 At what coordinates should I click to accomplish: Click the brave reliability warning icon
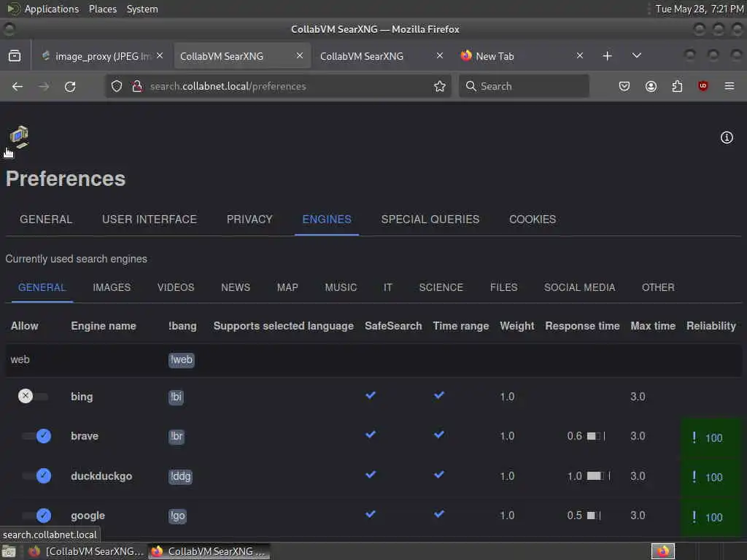(x=694, y=437)
